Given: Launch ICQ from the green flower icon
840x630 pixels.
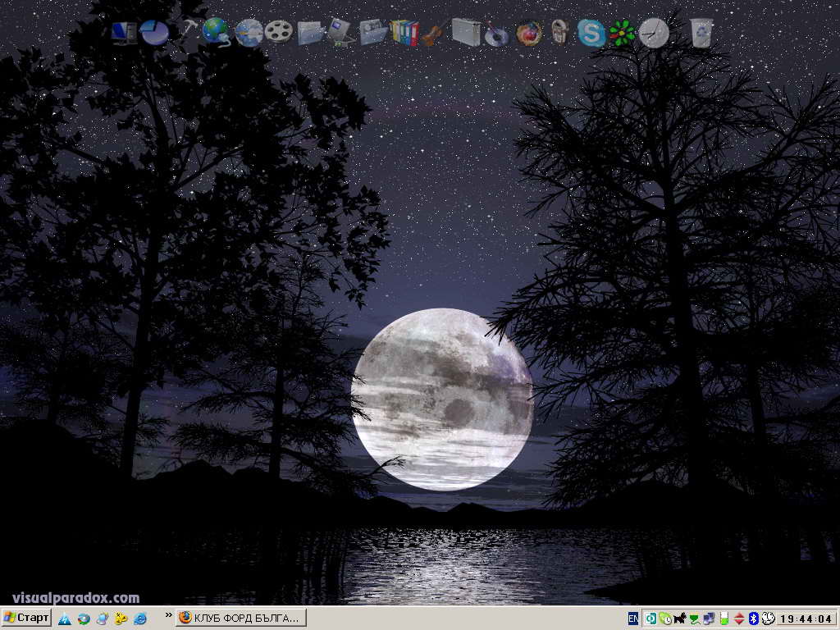Looking at the screenshot, I should (x=622, y=33).
